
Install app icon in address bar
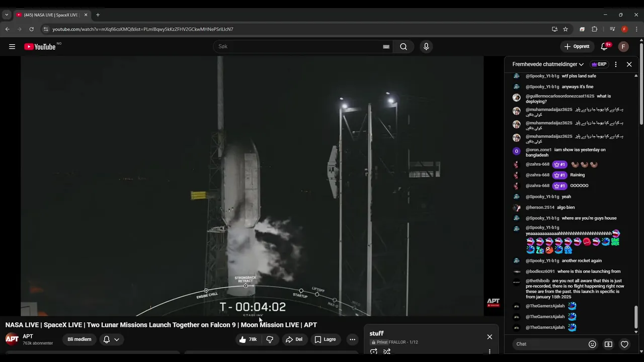click(x=554, y=29)
